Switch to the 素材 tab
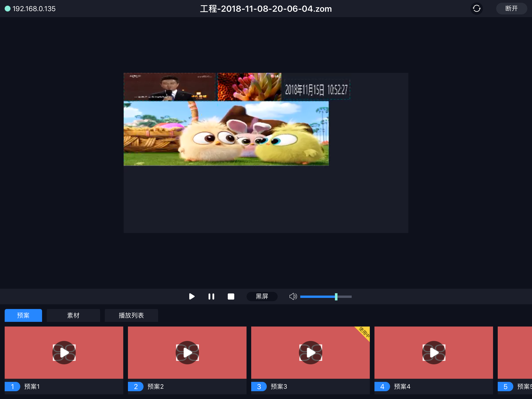The width and height of the screenshot is (532, 399). pyautogui.click(x=73, y=315)
